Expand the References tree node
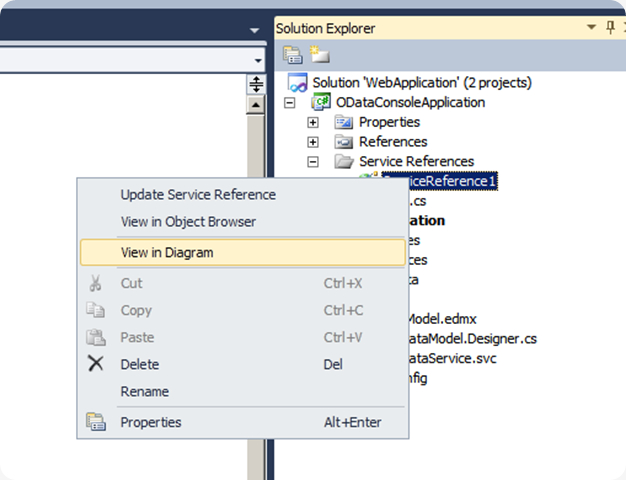 [x=313, y=142]
